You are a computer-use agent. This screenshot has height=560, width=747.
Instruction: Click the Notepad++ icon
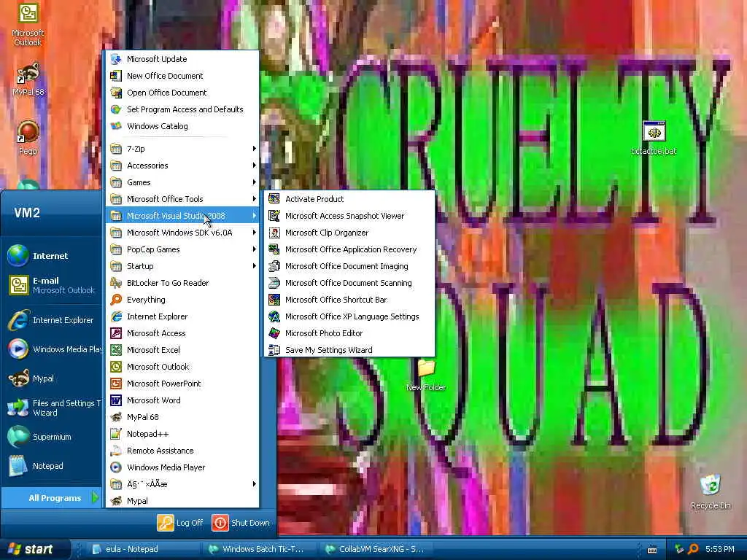pos(116,434)
